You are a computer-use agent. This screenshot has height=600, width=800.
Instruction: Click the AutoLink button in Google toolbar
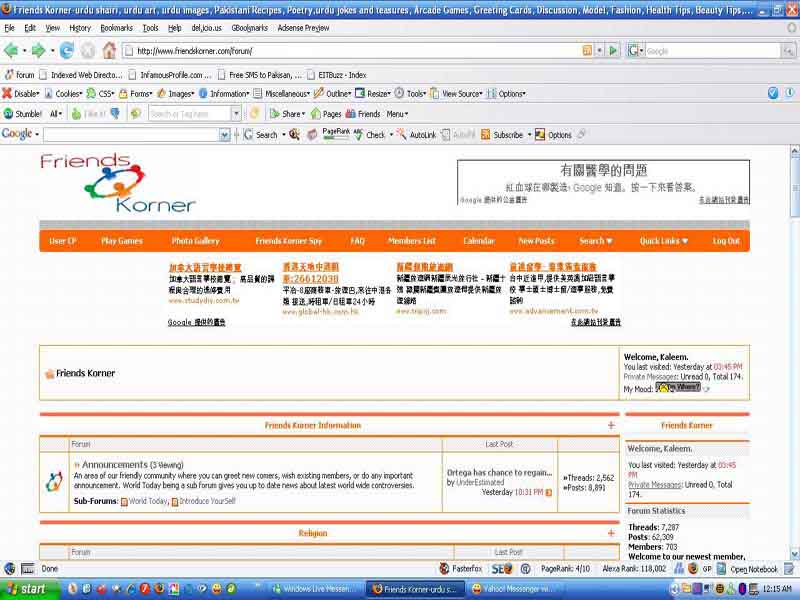click(416, 135)
